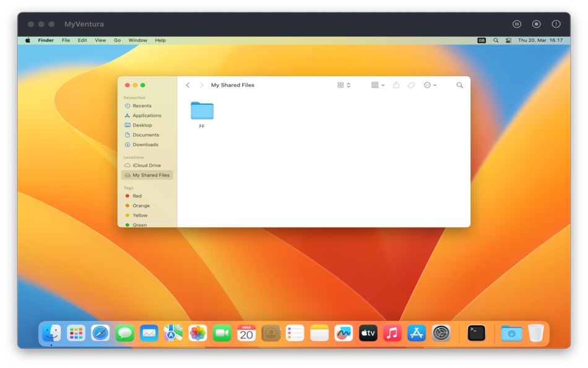
Task: Open Downloads in the sidebar
Action: tap(147, 145)
